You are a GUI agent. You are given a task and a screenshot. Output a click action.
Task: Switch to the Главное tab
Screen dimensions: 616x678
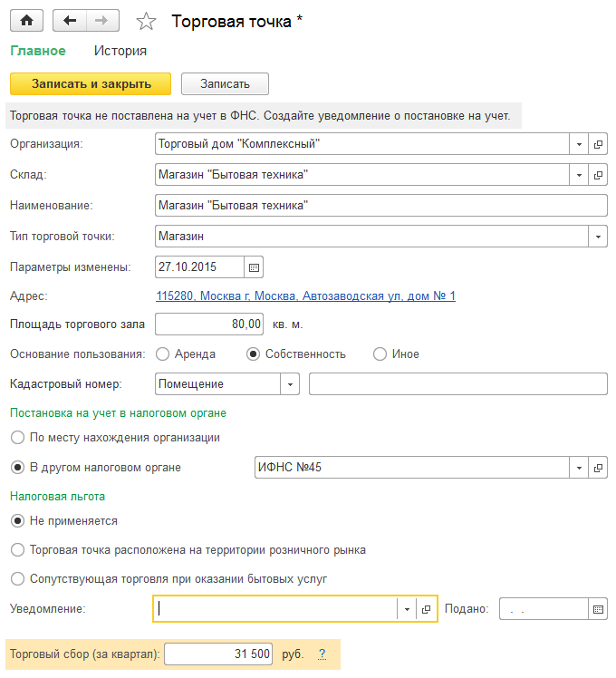point(38,51)
